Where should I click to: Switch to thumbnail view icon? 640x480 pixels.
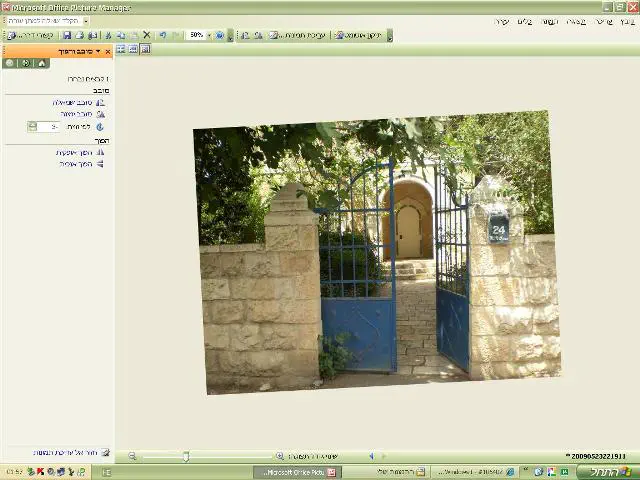pyautogui.click(x=121, y=49)
